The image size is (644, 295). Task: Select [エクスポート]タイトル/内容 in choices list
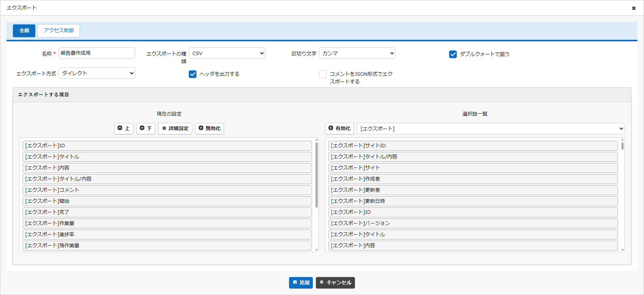click(x=473, y=157)
